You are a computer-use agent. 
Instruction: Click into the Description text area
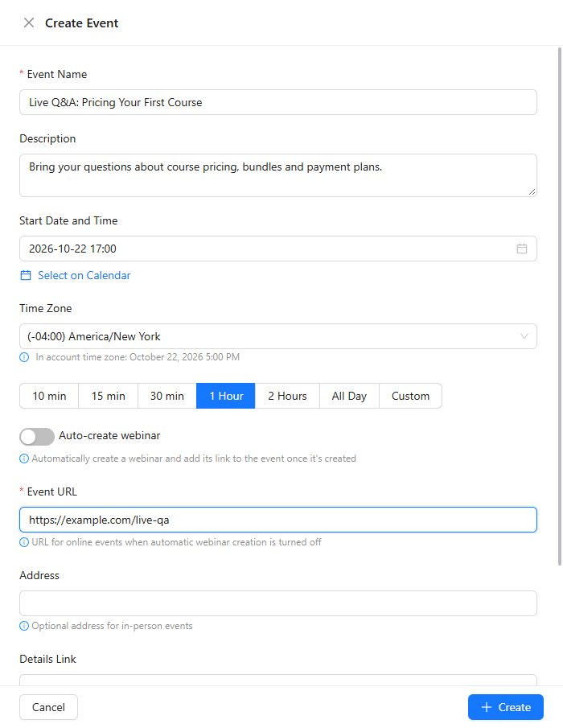tap(278, 175)
